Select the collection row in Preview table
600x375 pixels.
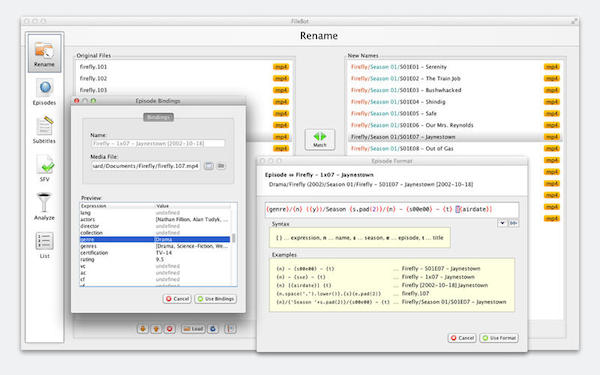tap(155, 233)
